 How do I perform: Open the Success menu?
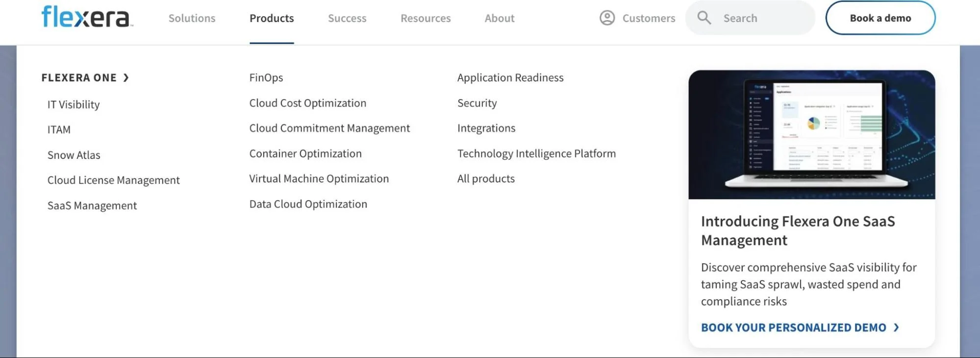[x=347, y=18]
